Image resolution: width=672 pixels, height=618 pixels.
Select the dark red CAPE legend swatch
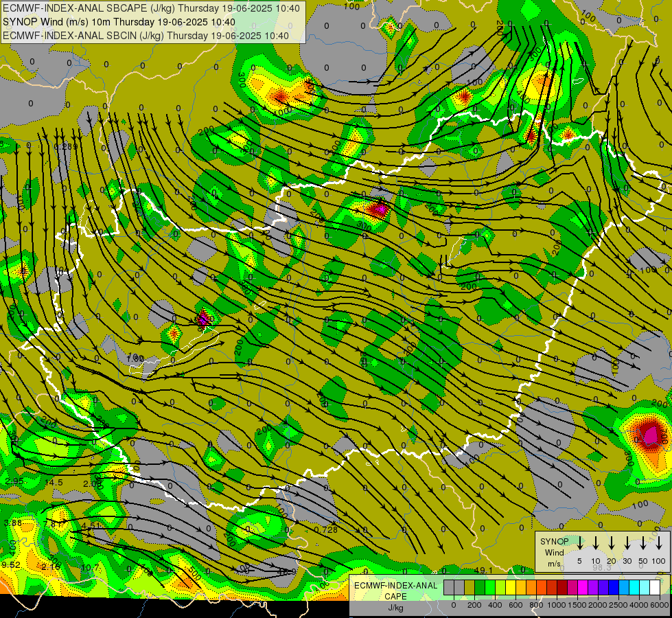(562, 587)
